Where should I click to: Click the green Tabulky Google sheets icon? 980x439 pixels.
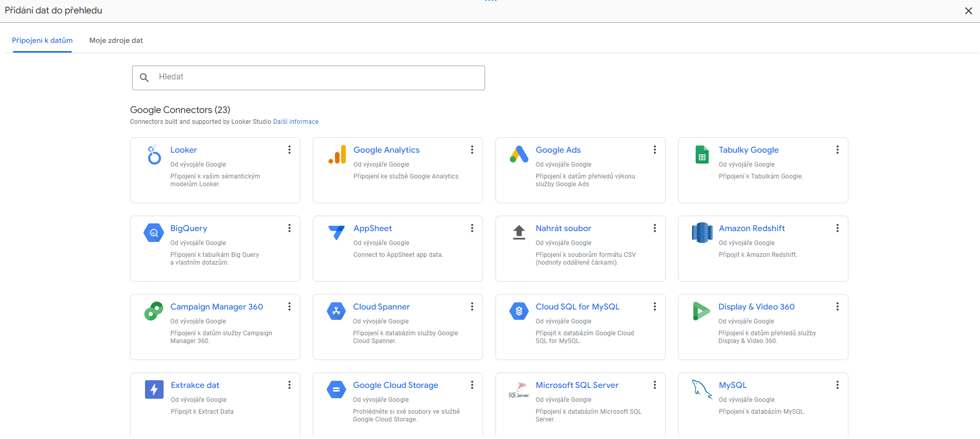(x=702, y=154)
